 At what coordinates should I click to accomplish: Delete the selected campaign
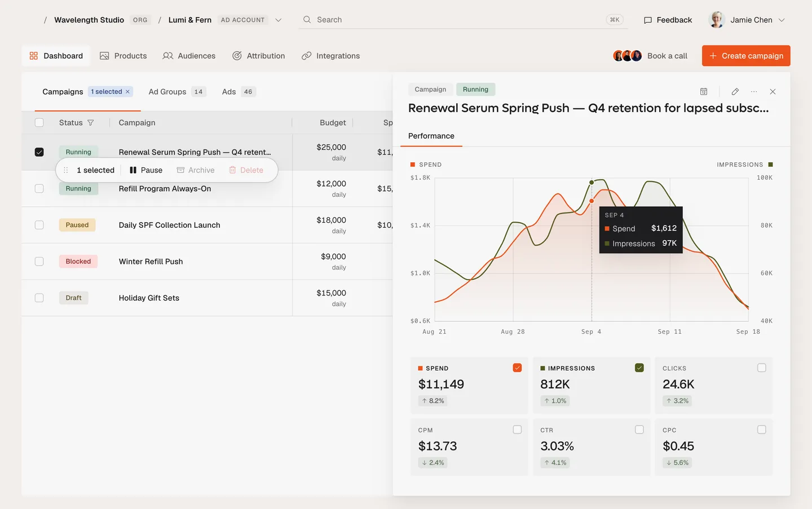[x=246, y=170]
